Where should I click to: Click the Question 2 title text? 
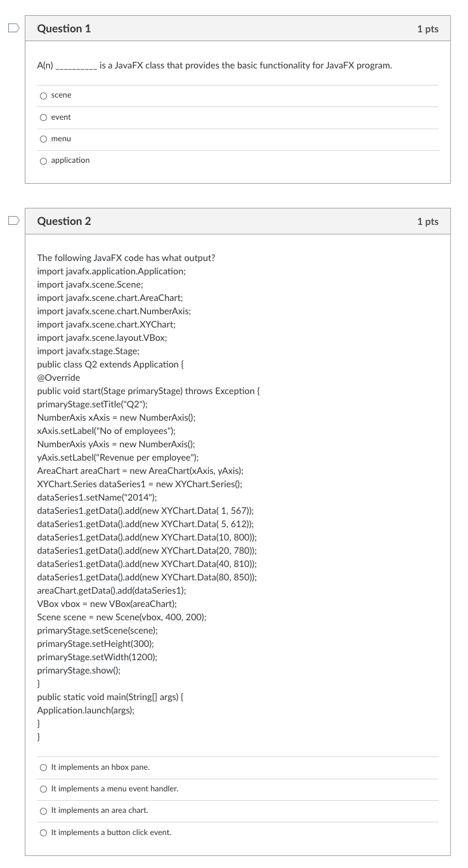point(64,221)
